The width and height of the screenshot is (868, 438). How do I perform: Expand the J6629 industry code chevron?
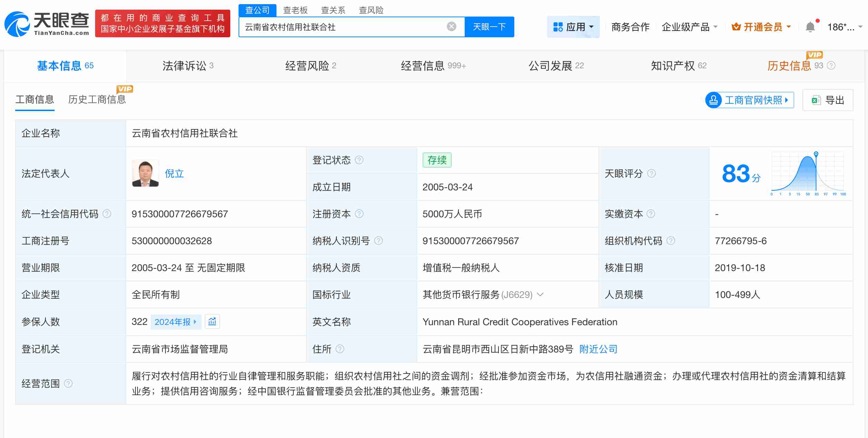point(540,295)
